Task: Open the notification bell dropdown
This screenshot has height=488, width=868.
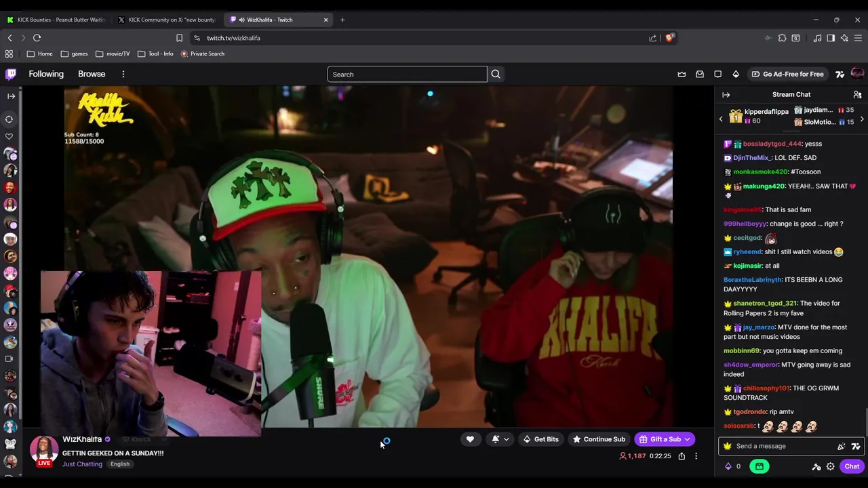Action: [500, 439]
